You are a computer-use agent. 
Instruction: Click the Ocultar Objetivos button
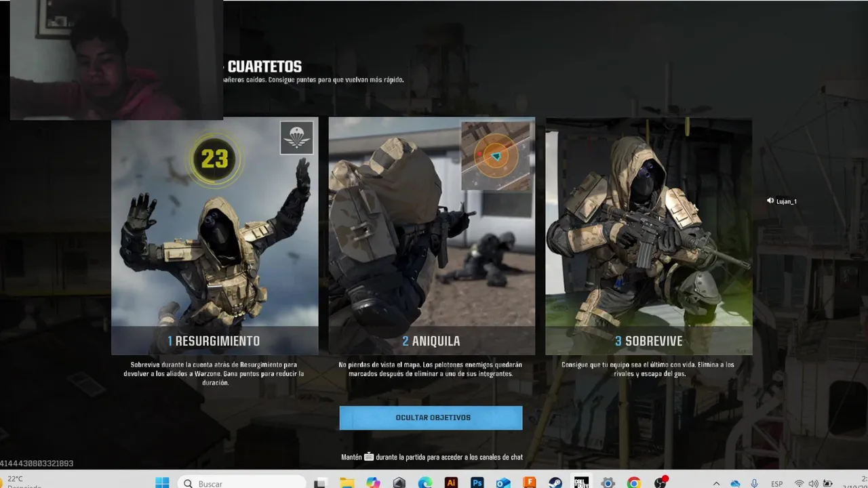(431, 418)
